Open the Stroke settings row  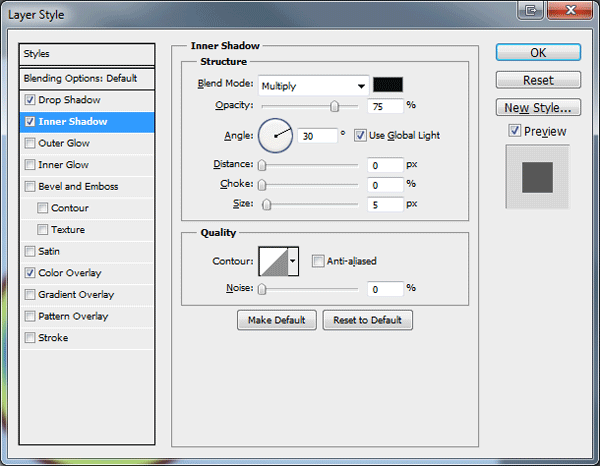pos(87,338)
